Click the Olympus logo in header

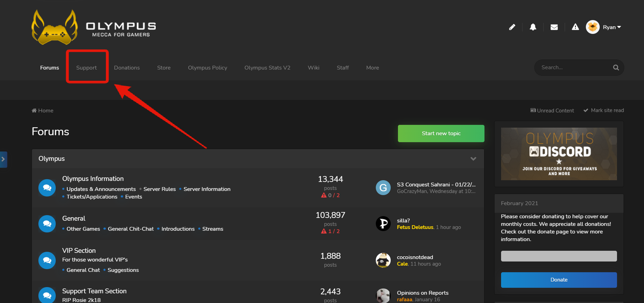click(x=93, y=27)
